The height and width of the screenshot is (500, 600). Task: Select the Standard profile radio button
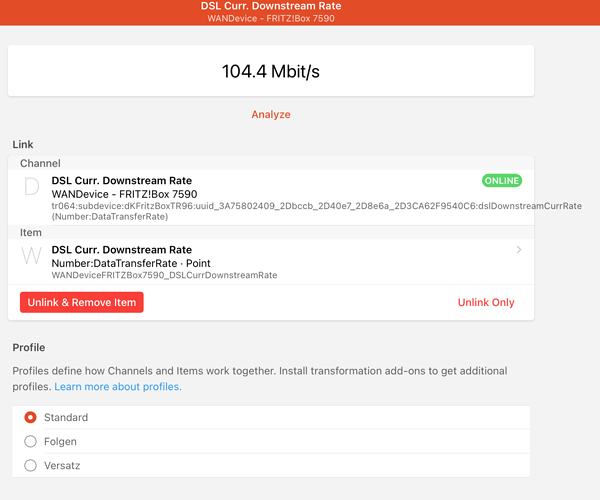point(30,417)
